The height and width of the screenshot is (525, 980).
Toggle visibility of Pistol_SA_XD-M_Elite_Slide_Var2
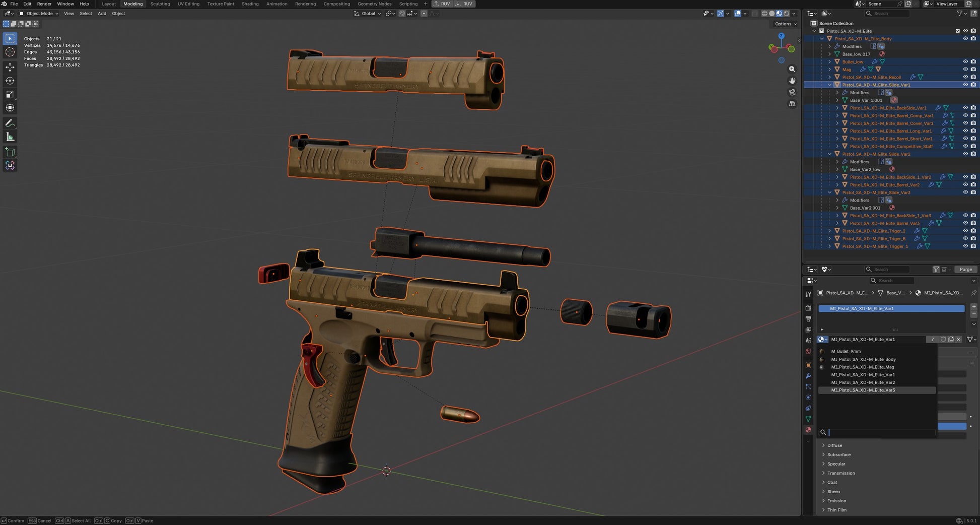(965, 154)
